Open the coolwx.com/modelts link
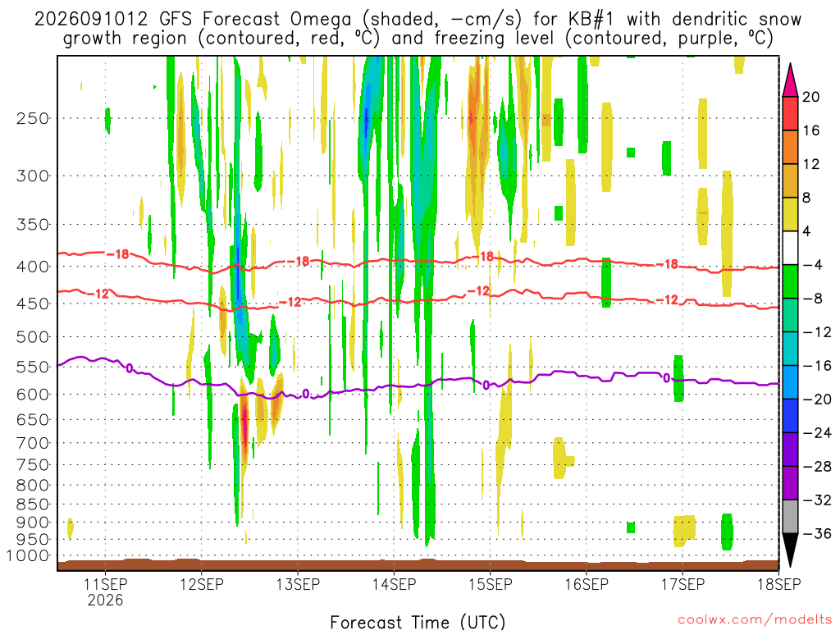This screenshot has width=840, height=630. tap(755, 620)
